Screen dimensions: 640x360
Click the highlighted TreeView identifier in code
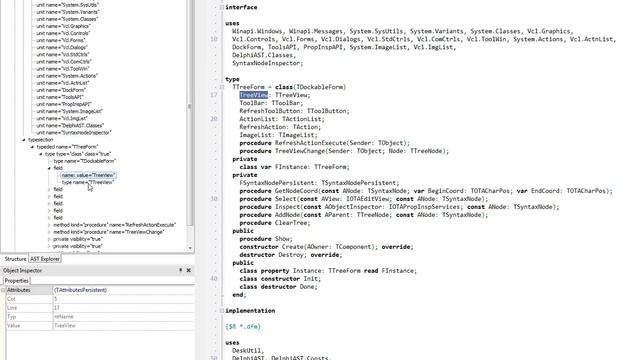pyautogui.click(x=253, y=95)
